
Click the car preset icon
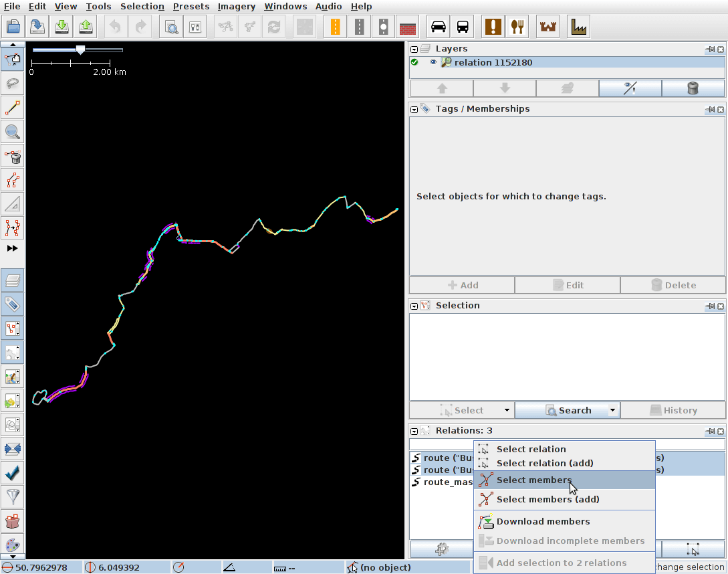point(439,27)
